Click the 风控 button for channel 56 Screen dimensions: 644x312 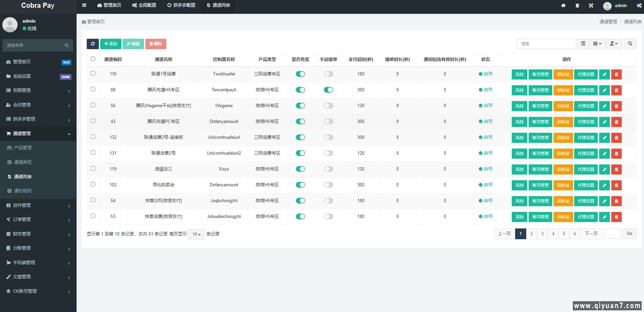pos(519,106)
